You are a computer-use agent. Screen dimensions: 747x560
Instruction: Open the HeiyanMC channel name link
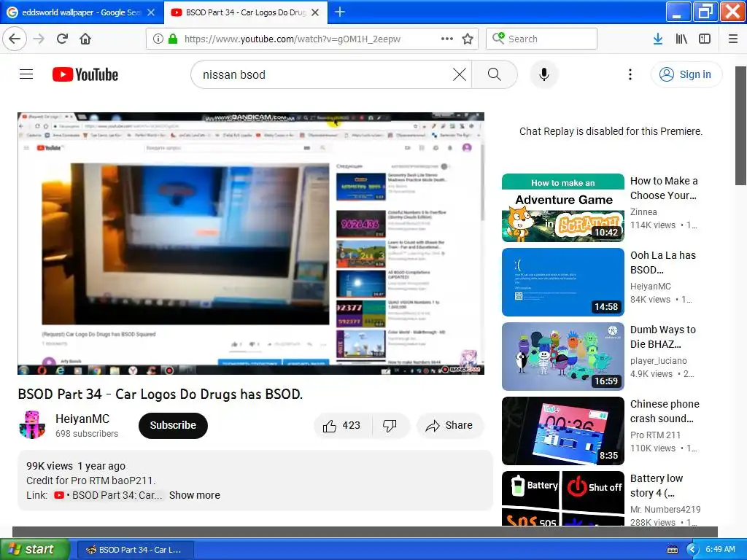[x=82, y=419]
